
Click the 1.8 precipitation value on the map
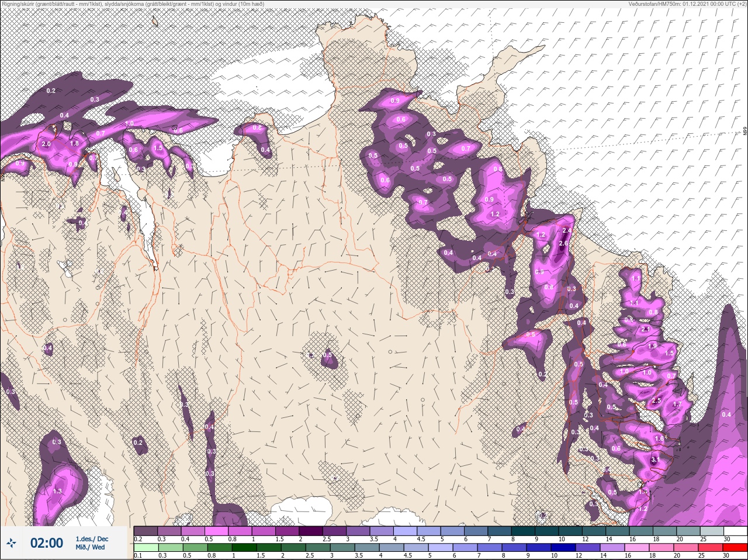coord(74,143)
